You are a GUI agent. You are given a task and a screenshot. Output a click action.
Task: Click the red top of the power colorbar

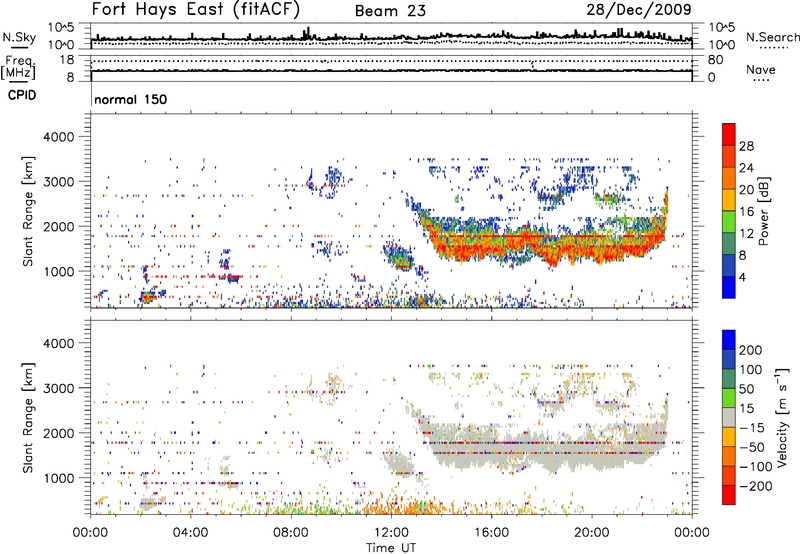pos(729,134)
